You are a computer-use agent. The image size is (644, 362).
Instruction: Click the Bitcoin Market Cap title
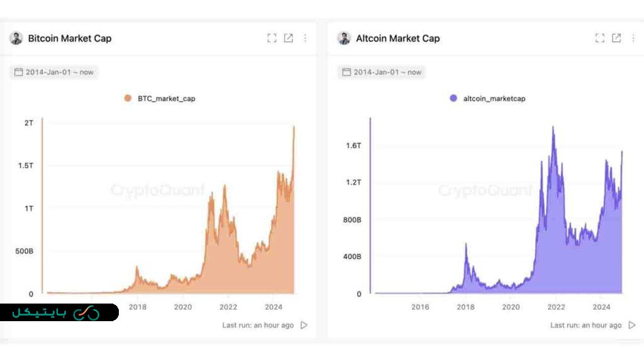point(70,38)
